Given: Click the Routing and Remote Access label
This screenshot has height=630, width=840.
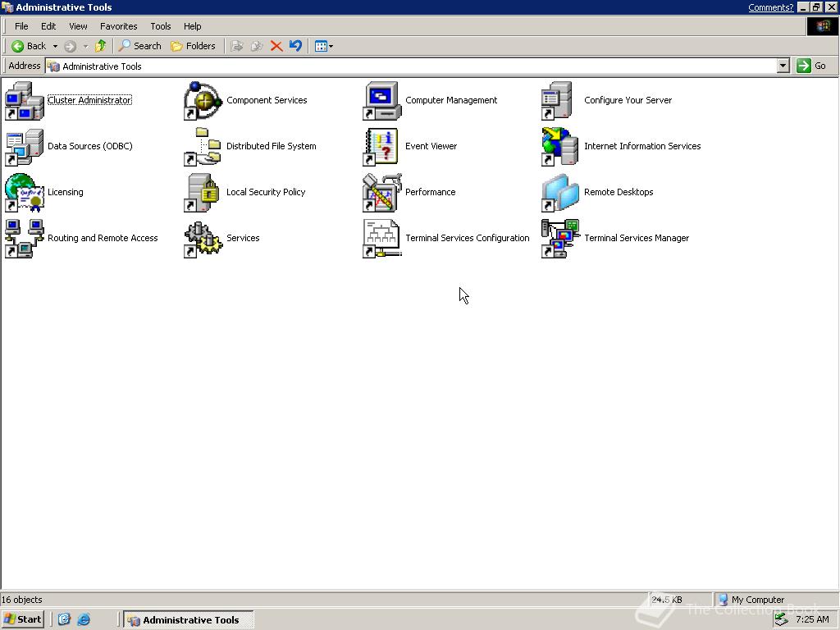Looking at the screenshot, I should point(103,239).
